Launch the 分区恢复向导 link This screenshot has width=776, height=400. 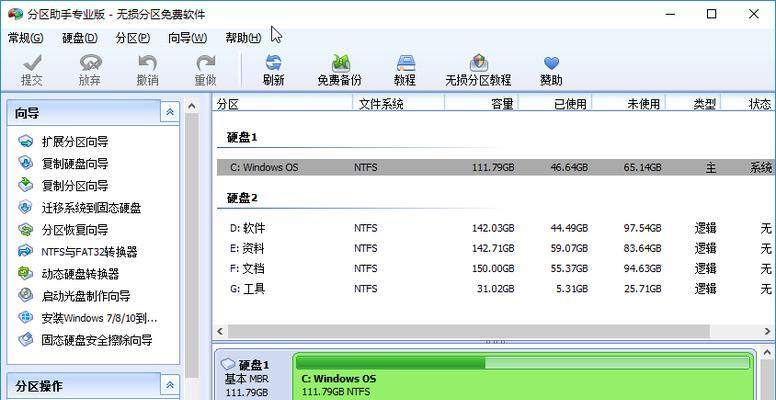[x=75, y=230]
